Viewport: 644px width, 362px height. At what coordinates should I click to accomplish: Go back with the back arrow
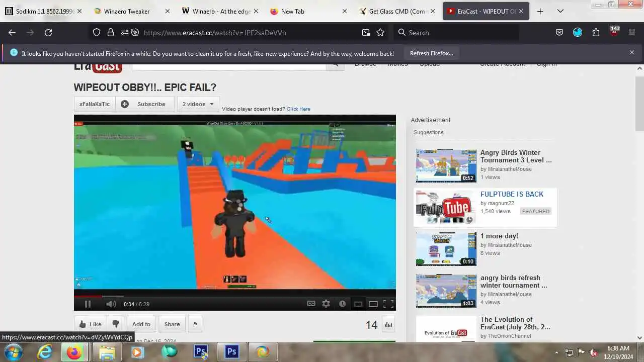click(12, 32)
